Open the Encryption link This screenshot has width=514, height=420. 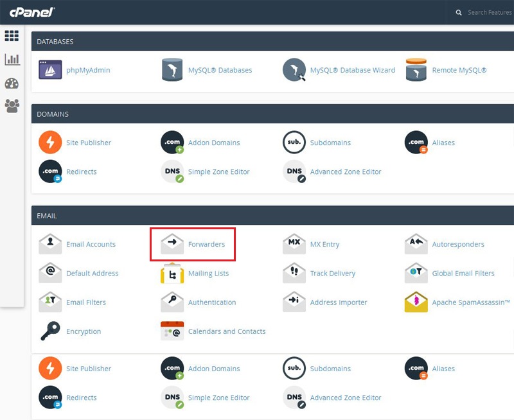click(x=84, y=331)
